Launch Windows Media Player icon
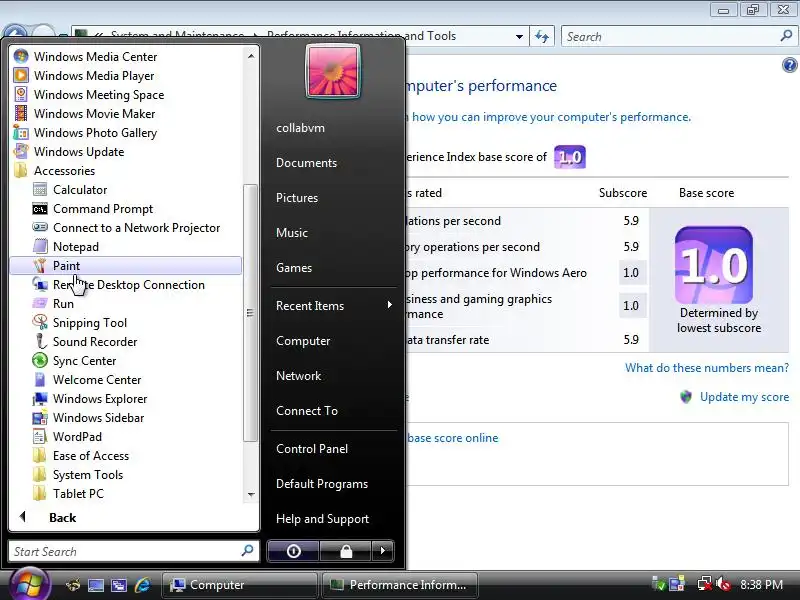Screen dimensions: 800x600 (21, 76)
